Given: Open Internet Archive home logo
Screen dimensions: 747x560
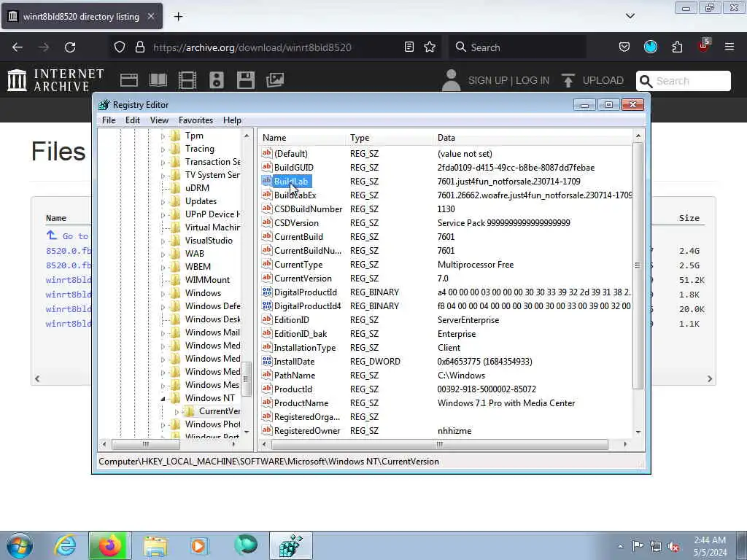Looking at the screenshot, I should coord(55,80).
